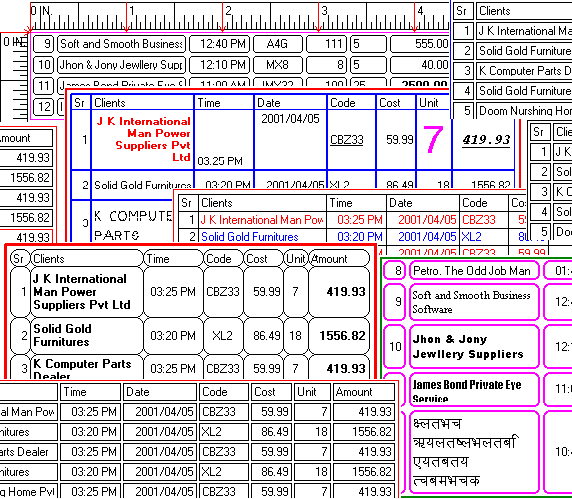Select the 555.00 amount cell under the ruler

pyautogui.click(x=420, y=44)
